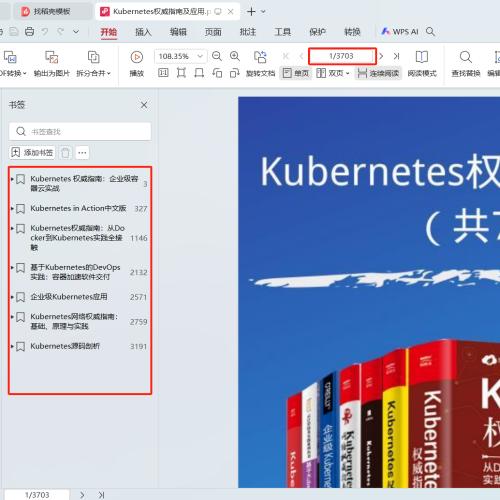Click the 输出为图片 tool
The image size is (500, 500).
click(x=52, y=63)
